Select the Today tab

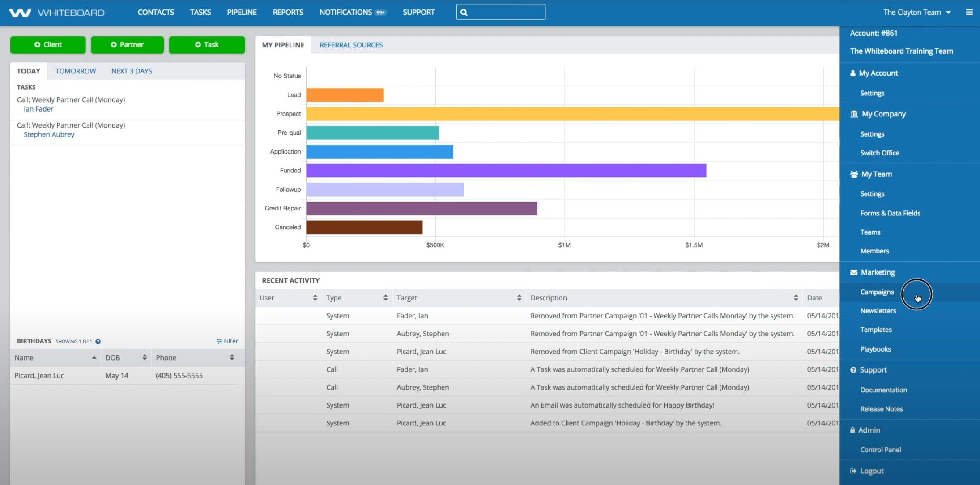(x=29, y=71)
